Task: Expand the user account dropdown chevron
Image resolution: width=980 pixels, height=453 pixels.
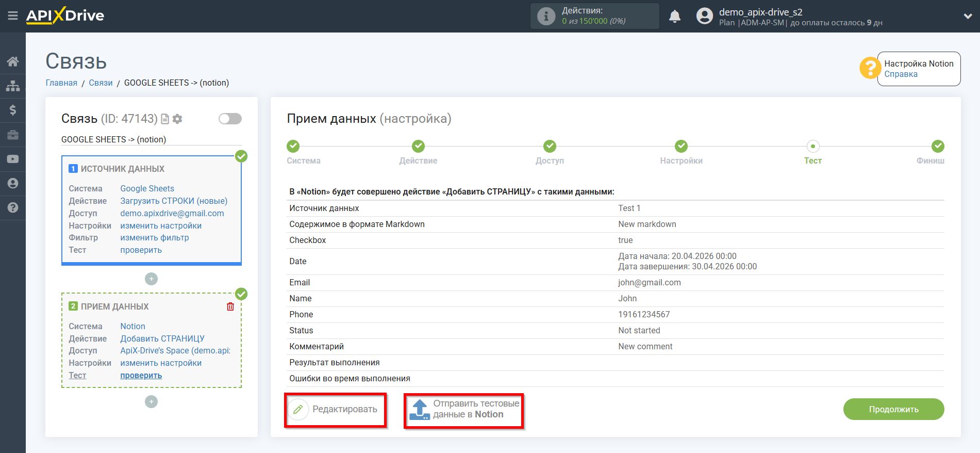Action: click(x=968, y=16)
